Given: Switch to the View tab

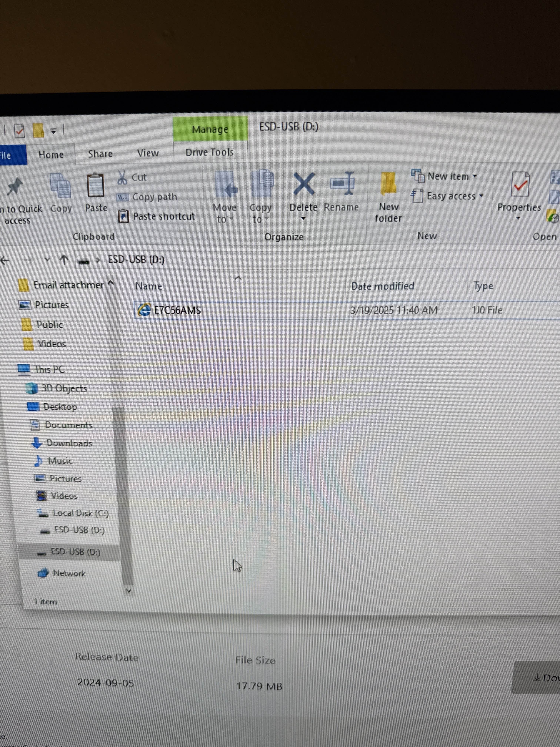Looking at the screenshot, I should [148, 153].
